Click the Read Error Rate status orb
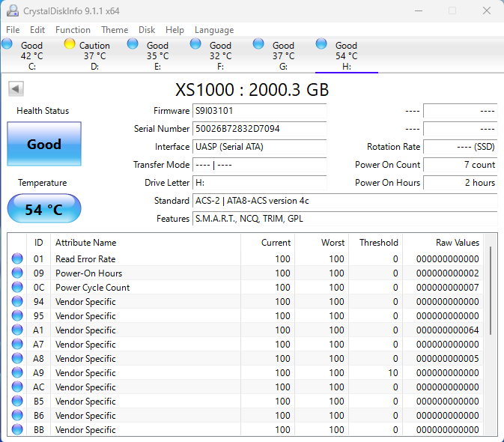 (x=17, y=259)
